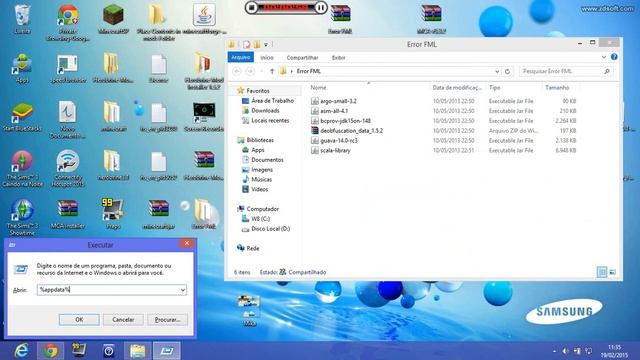Sort by the Nome column header

point(318,88)
